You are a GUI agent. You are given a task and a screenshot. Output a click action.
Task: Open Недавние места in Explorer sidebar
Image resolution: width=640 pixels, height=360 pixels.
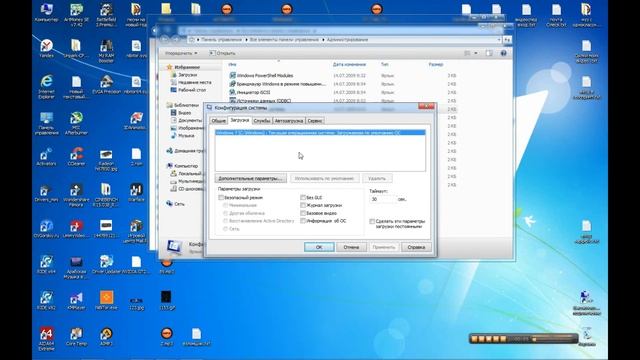[191, 82]
